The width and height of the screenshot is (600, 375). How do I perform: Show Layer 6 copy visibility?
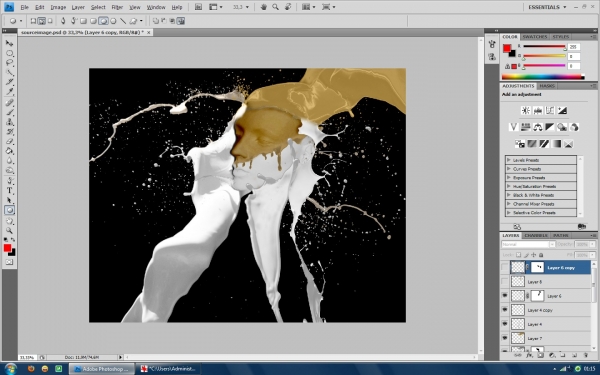pos(505,267)
